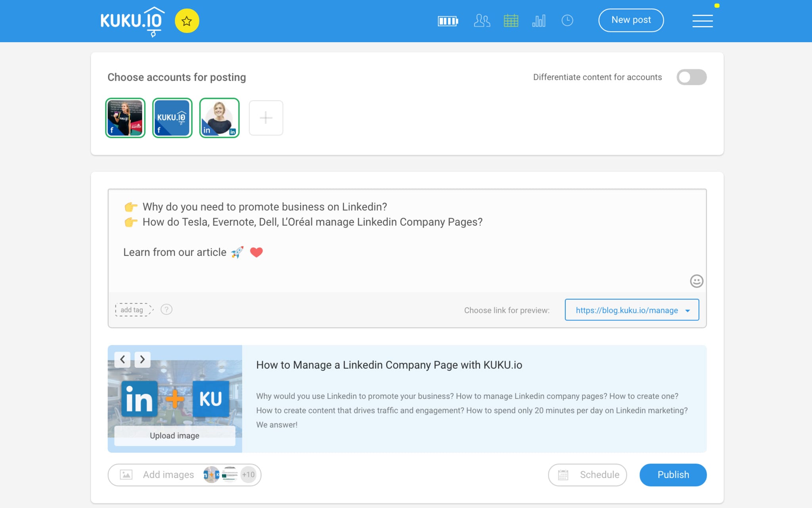The width and height of the screenshot is (812, 508).
Task: Click the New post button
Action: [631, 20]
